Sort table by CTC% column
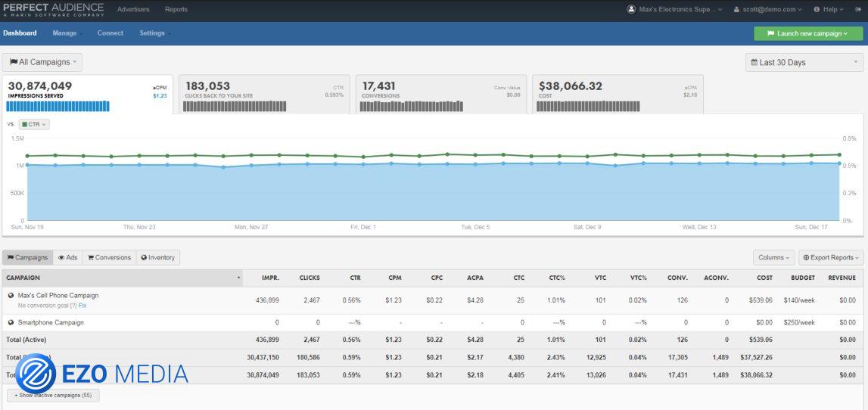 (x=557, y=278)
